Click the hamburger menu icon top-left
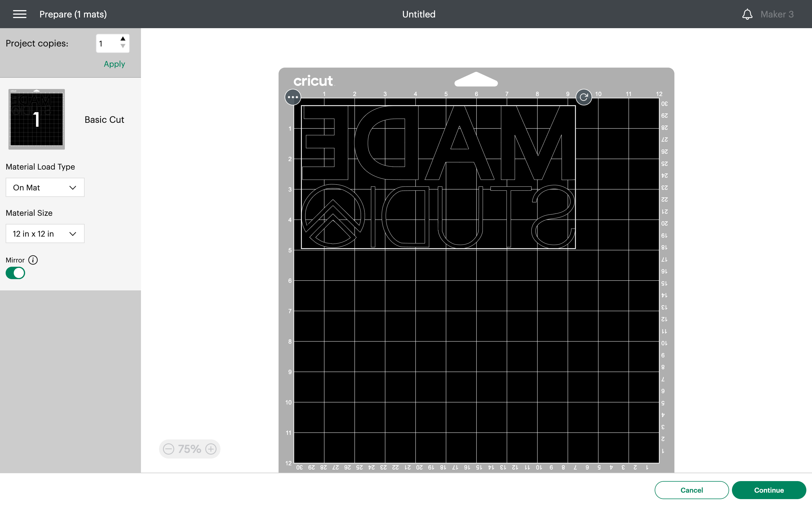The image size is (812, 507). [x=19, y=14]
